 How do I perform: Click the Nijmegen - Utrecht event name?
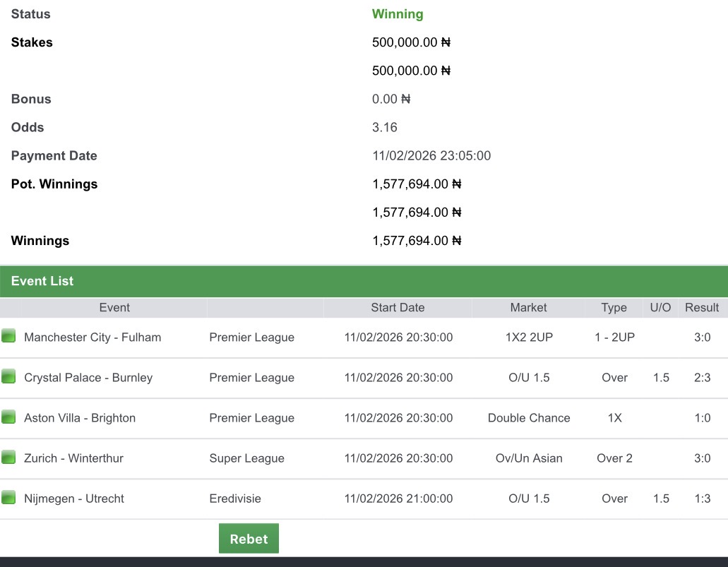[x=74, y=499]
